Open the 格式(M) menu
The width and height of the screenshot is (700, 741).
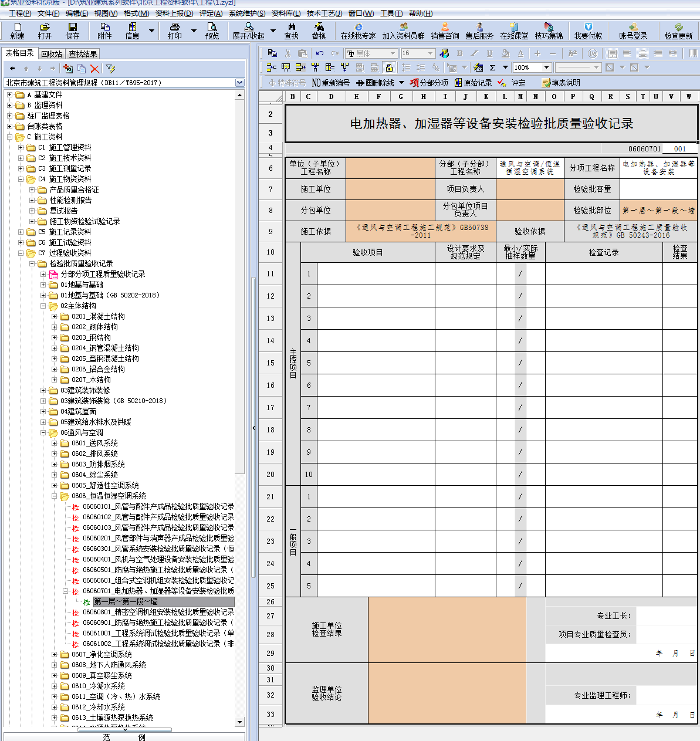(136, 13)
